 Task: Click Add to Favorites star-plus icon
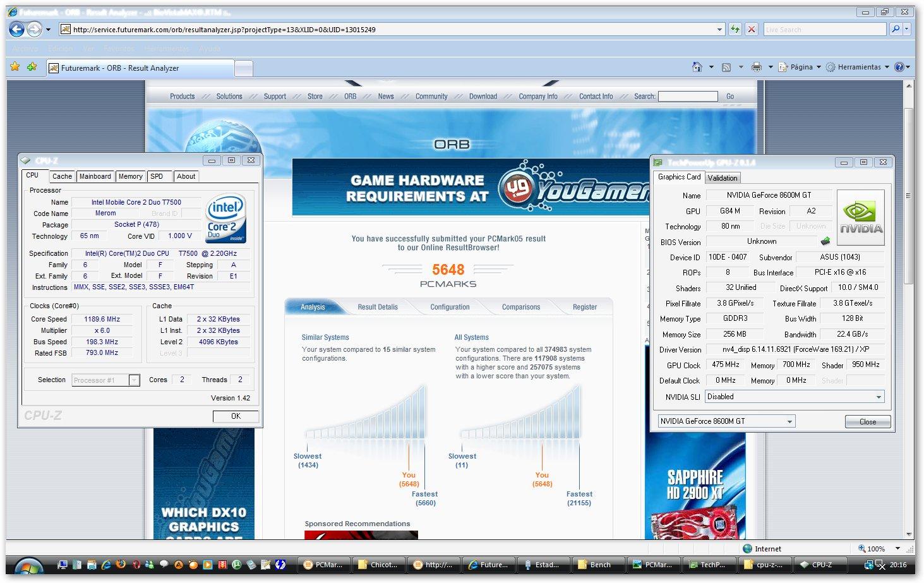[32, 67]
